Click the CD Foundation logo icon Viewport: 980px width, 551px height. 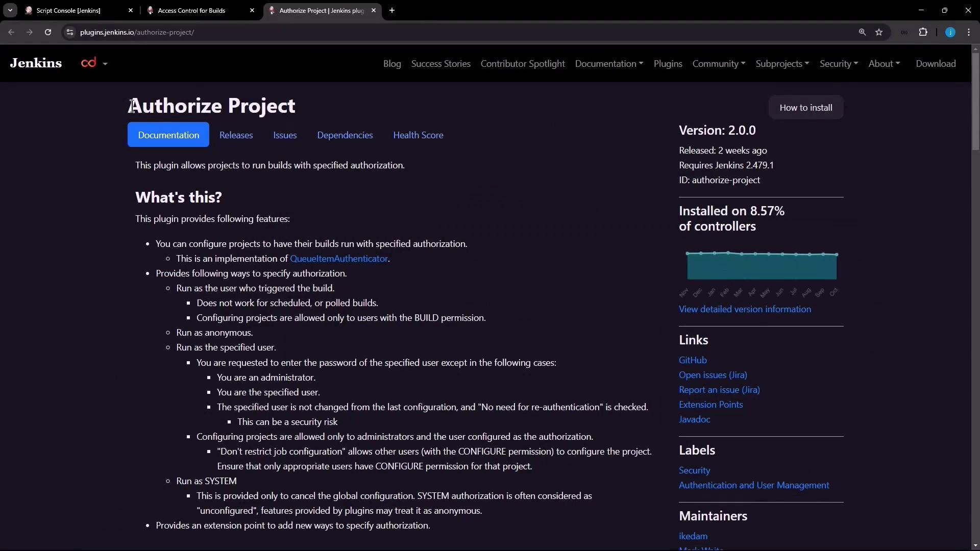pos(89,63)
